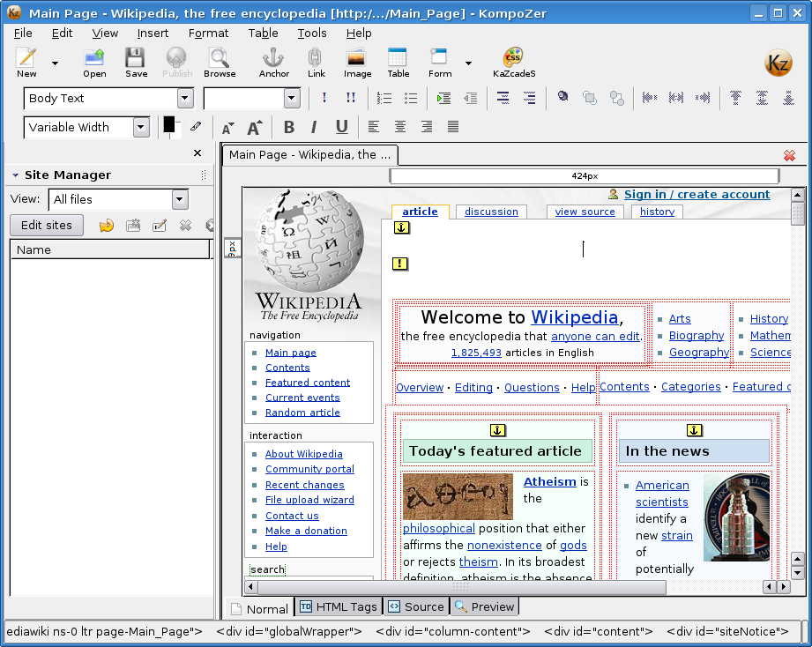The image size is (812, 647).
Task: Toggle italic text formatting
Action: point(314,128)
